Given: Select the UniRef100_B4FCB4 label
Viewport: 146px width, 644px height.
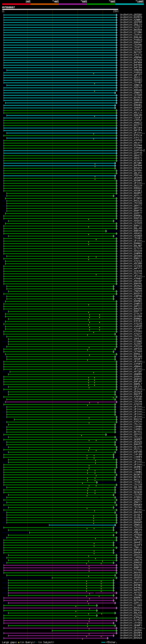Looking at the screenshot, I should click(131, 67).
